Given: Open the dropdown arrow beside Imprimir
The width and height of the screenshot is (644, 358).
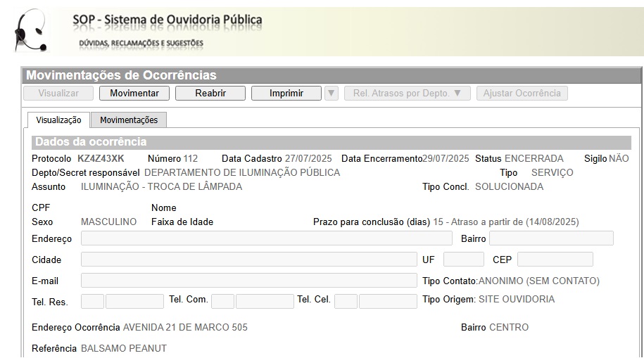Looking at the screenshot, I should (x=332, y=94).
